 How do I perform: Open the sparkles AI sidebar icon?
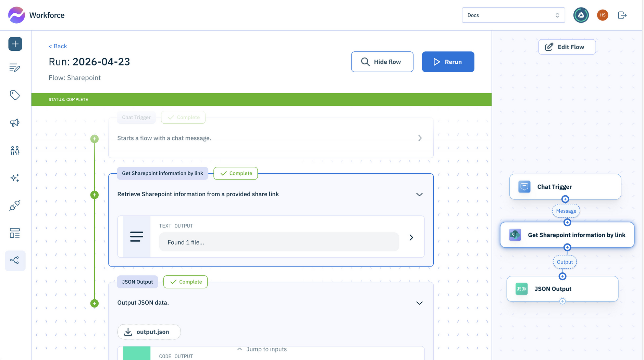[x=15, y=178]
